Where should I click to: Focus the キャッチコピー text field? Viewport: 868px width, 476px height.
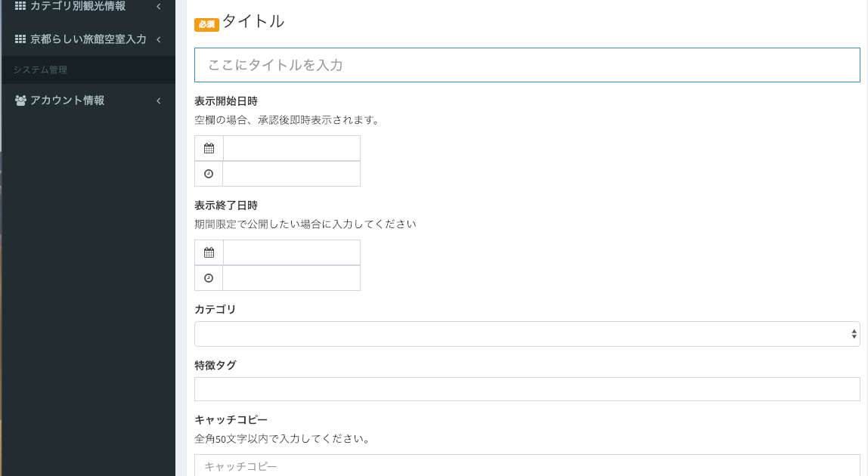coord(527,465)
